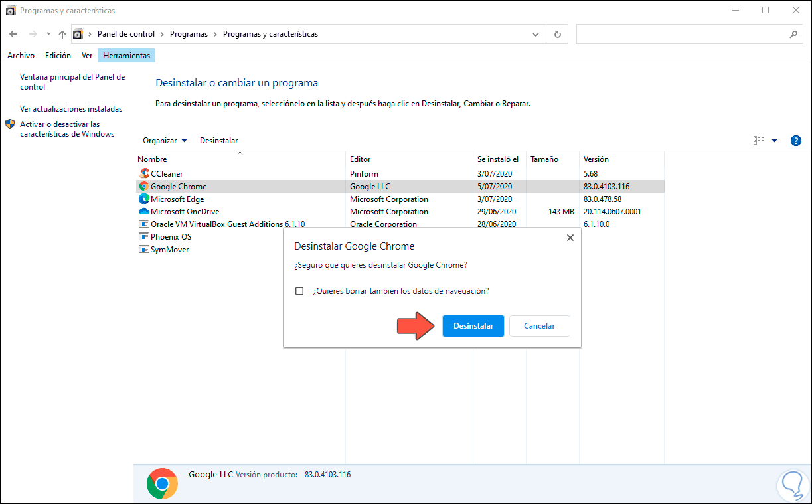
Task: Click Programas breadcrumb in address bar
Action: coord(189,34)
